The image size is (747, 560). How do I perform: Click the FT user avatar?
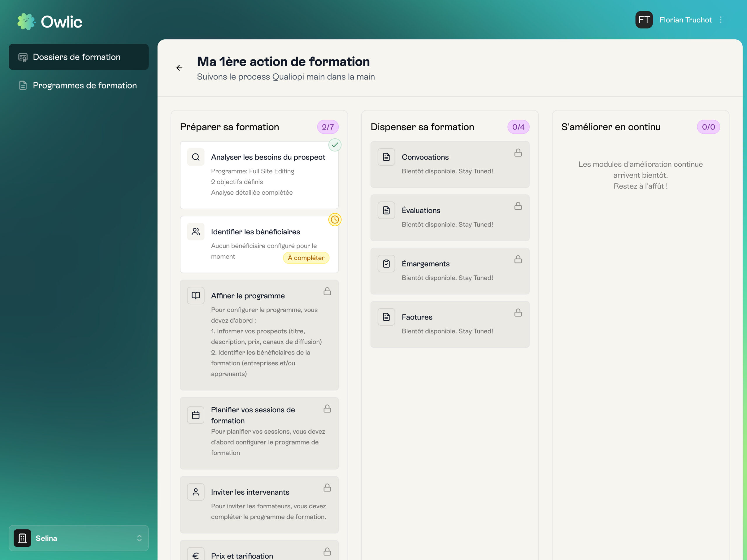[644, 20]
